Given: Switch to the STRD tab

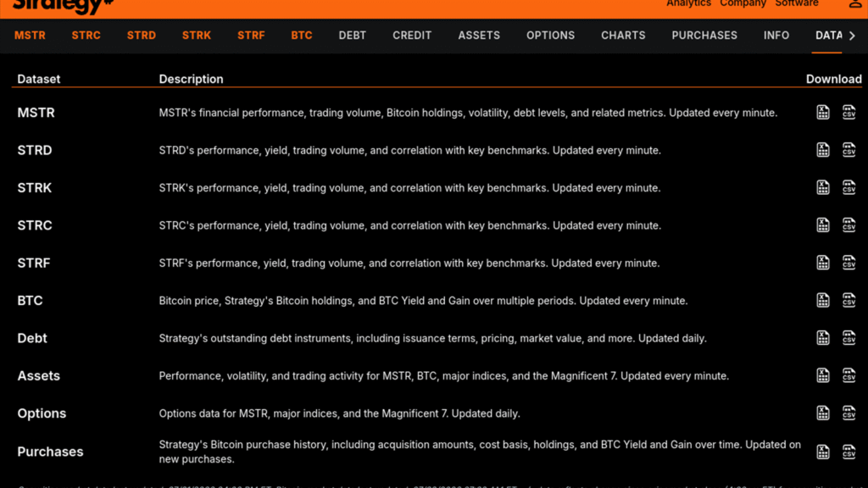Looking at the screenshot, I should coord(142,36).
